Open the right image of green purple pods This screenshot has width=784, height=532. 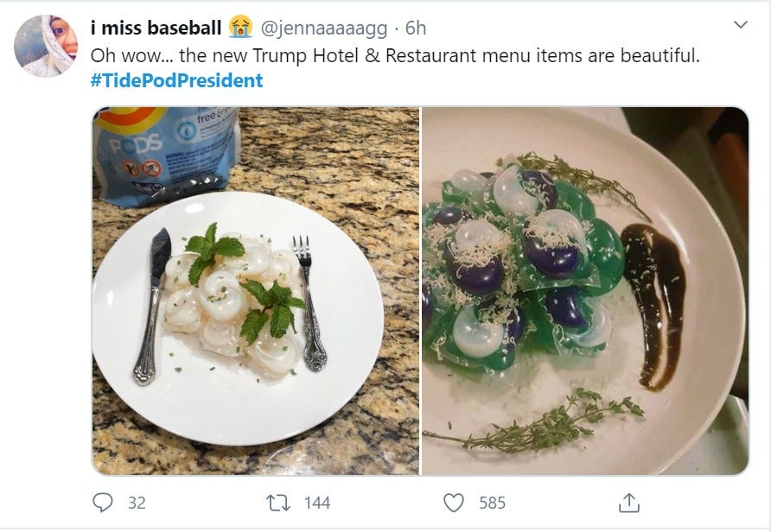point(585,291)
